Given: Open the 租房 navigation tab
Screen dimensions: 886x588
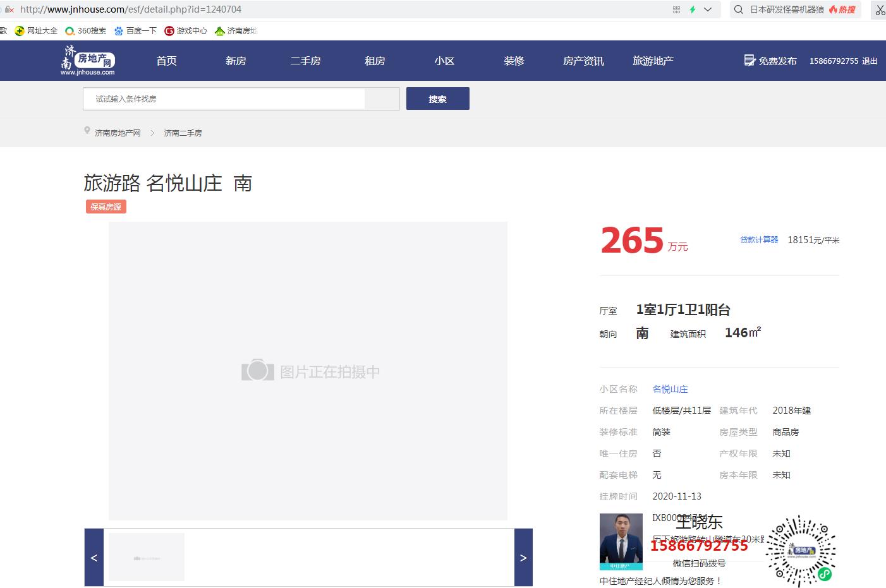Looking at the screenshot, I should click(x=375, y=61).
